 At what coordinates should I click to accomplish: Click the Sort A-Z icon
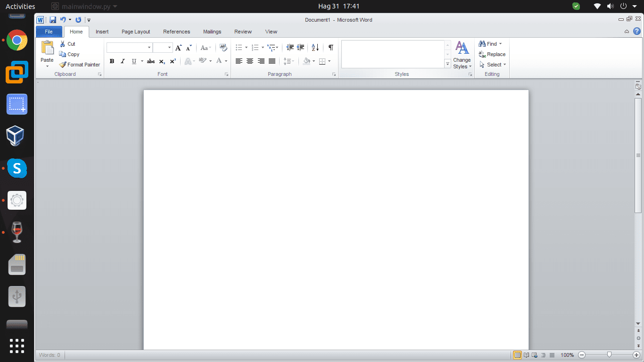coord(315,48)
